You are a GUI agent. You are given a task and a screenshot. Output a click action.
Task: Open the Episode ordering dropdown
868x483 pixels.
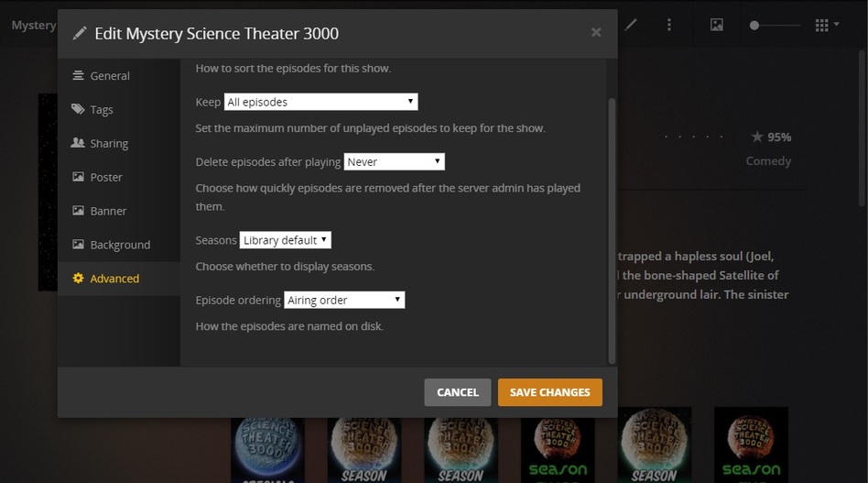click(344, 300)
